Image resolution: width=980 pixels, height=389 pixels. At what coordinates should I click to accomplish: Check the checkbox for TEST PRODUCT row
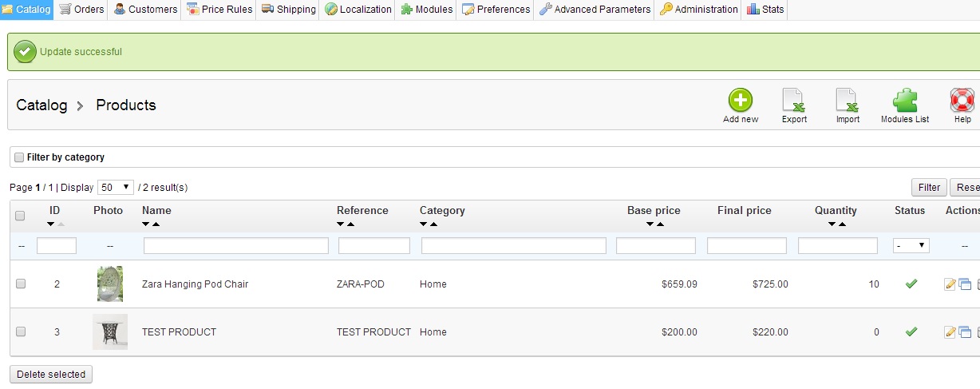pyautogui.click(x=21, y=331)
